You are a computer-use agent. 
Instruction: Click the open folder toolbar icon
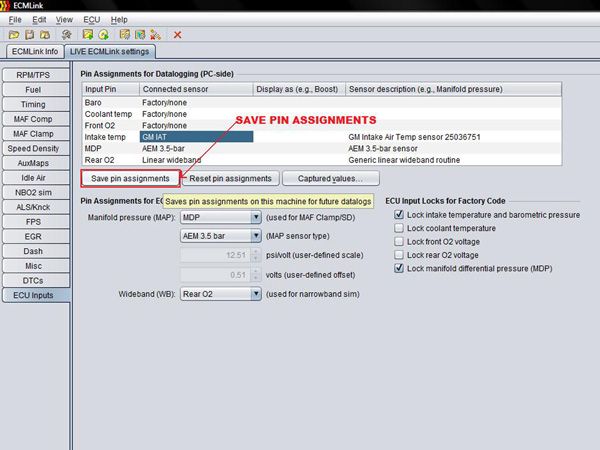click(x=14, y=35)
